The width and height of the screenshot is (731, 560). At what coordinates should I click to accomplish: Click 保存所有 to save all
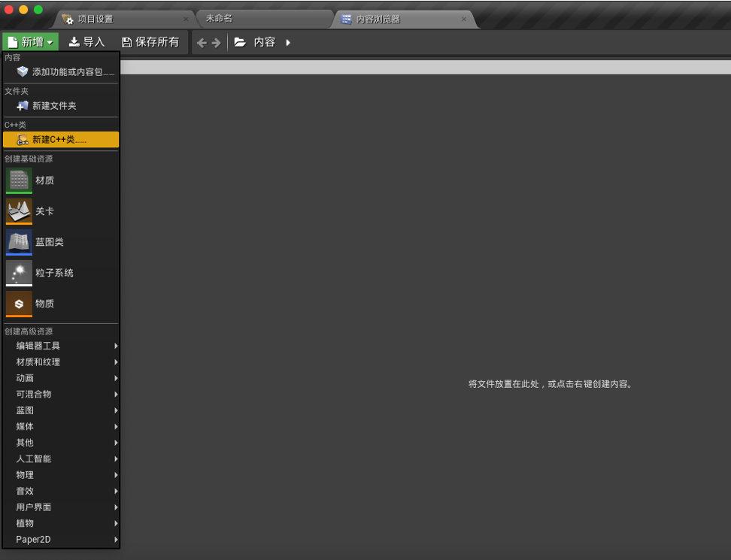coord(150,42)
